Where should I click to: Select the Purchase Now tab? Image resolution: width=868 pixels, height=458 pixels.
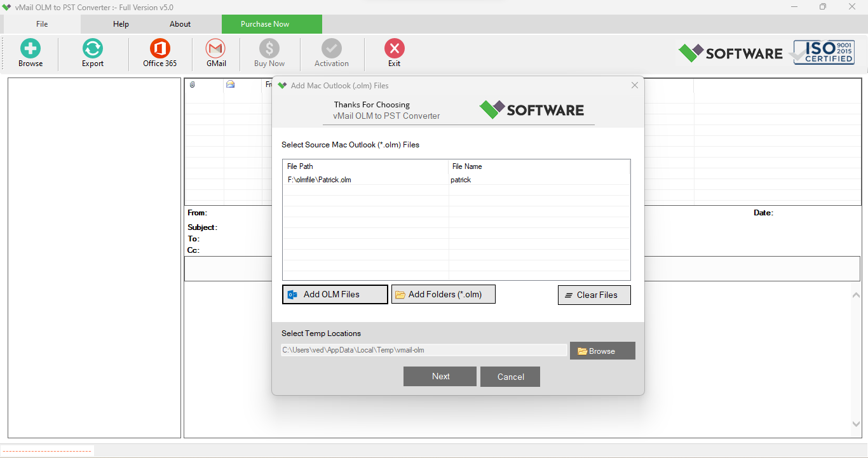[272, 24]
